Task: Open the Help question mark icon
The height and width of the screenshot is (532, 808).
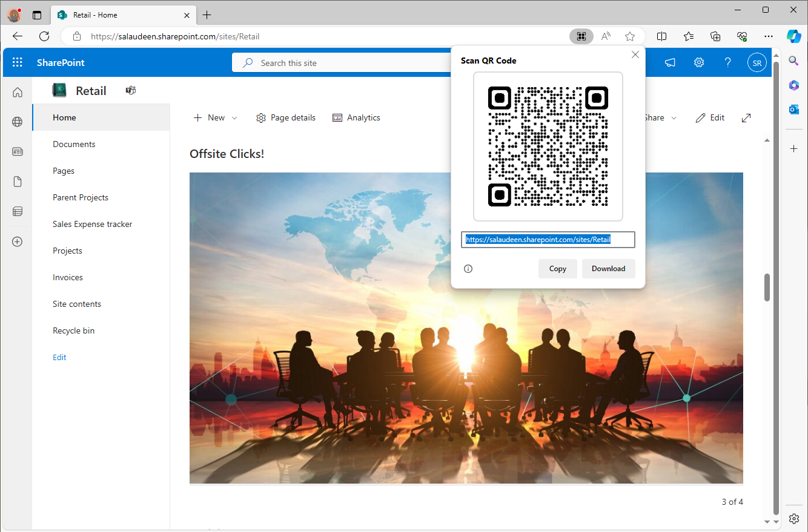Action: click(727, 62)
